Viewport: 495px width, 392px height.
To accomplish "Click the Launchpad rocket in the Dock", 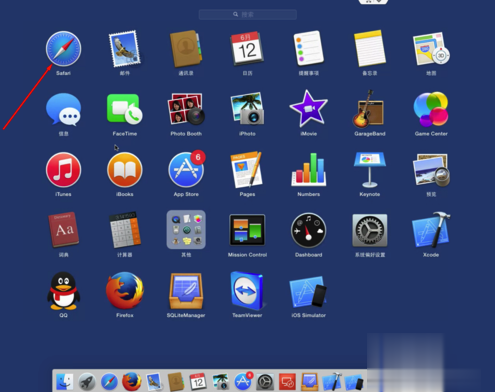I will [x=87, y=381].
